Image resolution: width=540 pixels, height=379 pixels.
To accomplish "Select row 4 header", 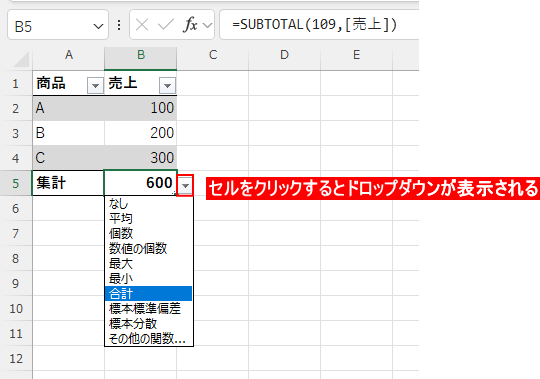I will click(16, 158).
